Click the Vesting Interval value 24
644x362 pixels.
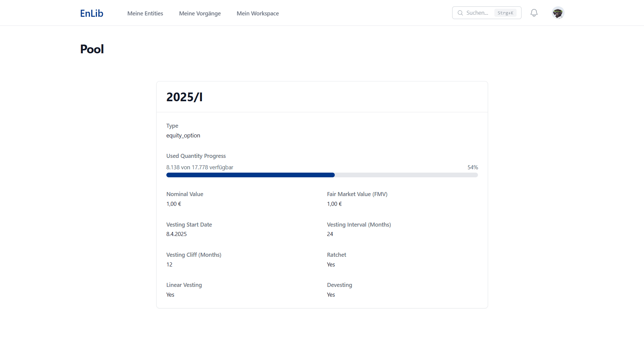pos(330,234)
